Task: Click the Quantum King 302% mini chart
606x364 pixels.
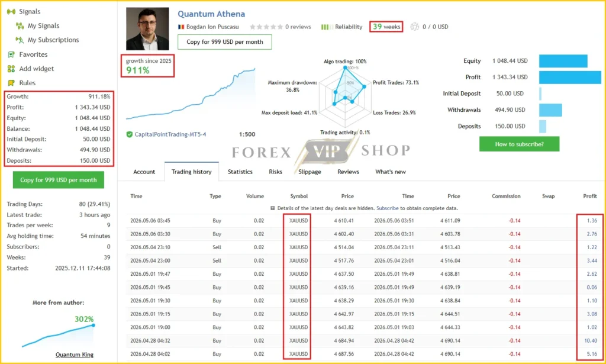Action: (x=58, y=336)
